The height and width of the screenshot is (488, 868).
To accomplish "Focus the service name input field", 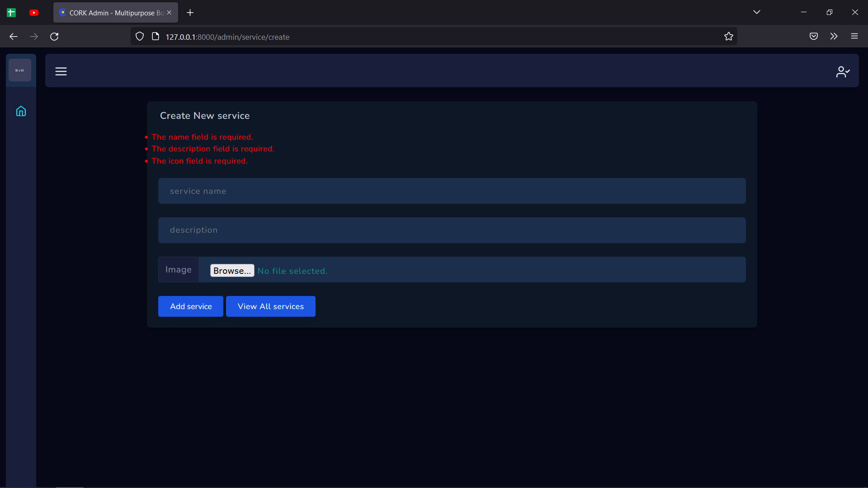I will (452, 191).
